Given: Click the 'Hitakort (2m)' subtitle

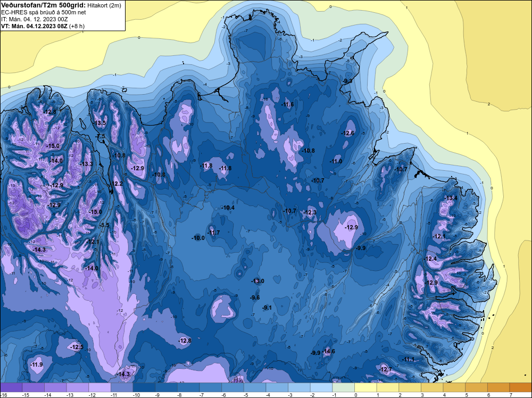Looking at the screenshot, I should pos(104,5).
